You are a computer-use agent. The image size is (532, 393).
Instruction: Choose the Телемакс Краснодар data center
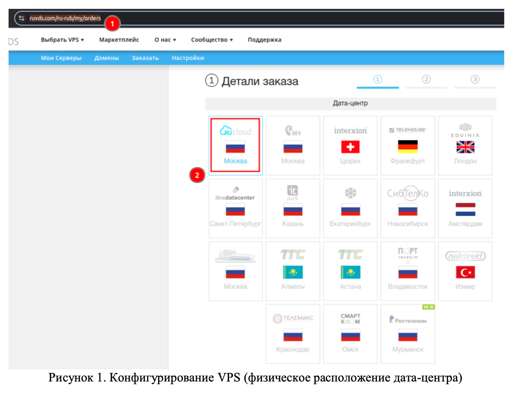pyautogui.click(x=293, y=334)
